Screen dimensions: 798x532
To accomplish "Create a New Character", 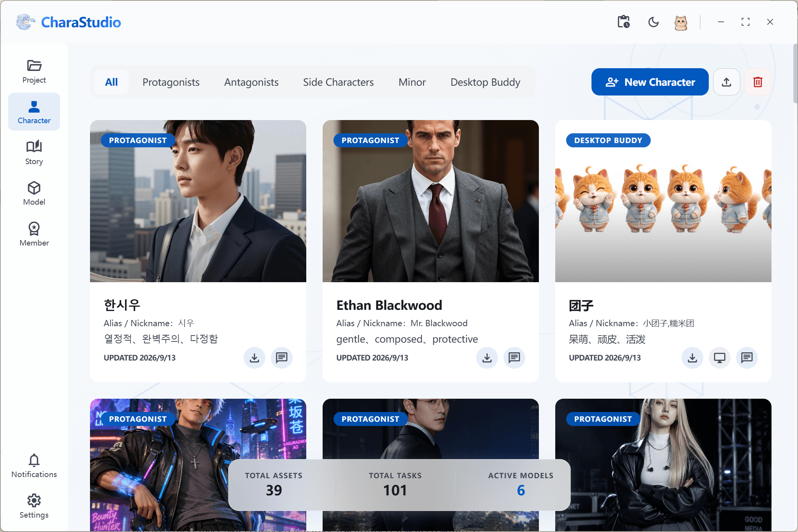I will pyautogui.click(x=650, y=82).
